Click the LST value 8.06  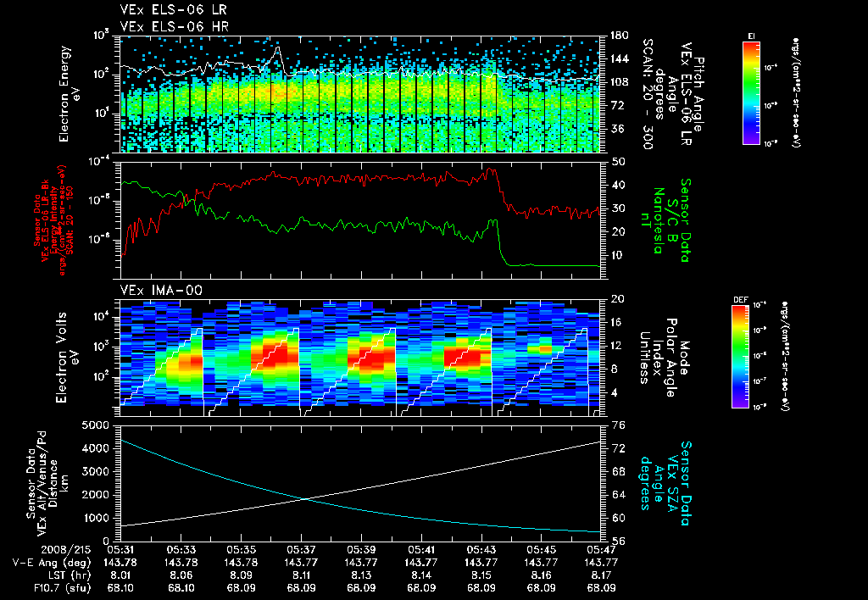(x=181, y=575)
